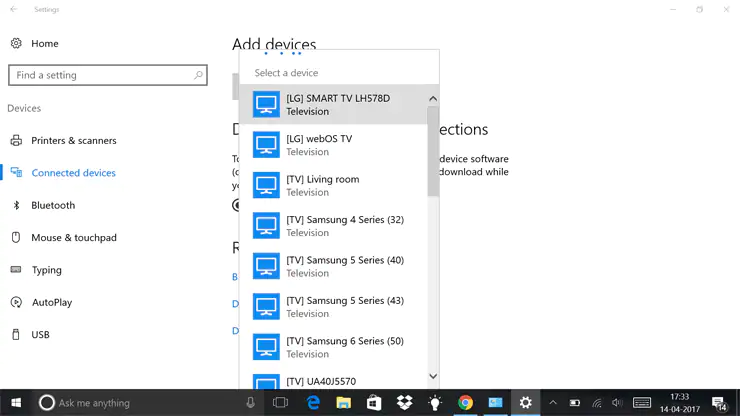Open USB settings page
740x416 pixels.
pos(40,335)
